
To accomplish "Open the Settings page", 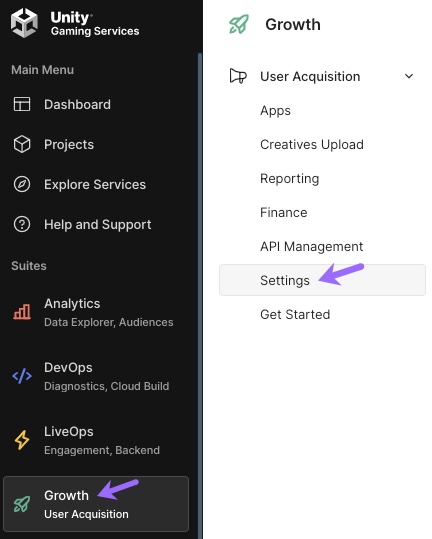I will coord(323,280).
